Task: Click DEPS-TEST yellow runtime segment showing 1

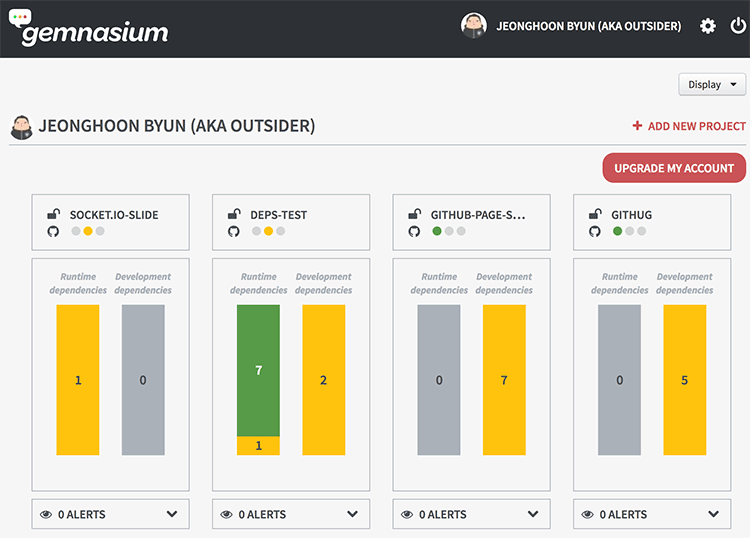Action: coord(258,446)
